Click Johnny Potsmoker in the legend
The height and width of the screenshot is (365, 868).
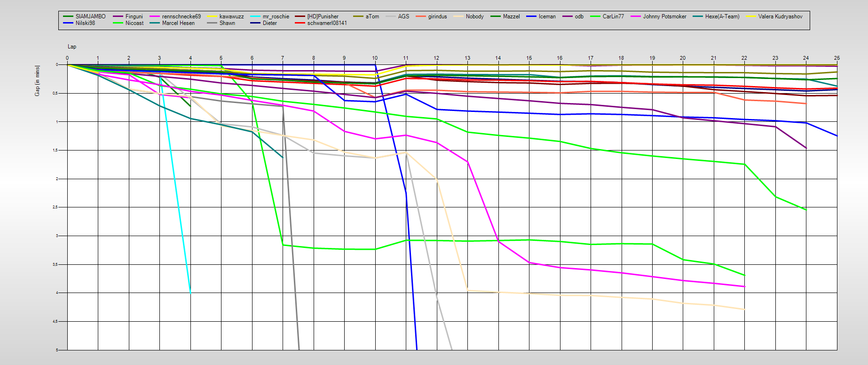(x=664, y=16)
